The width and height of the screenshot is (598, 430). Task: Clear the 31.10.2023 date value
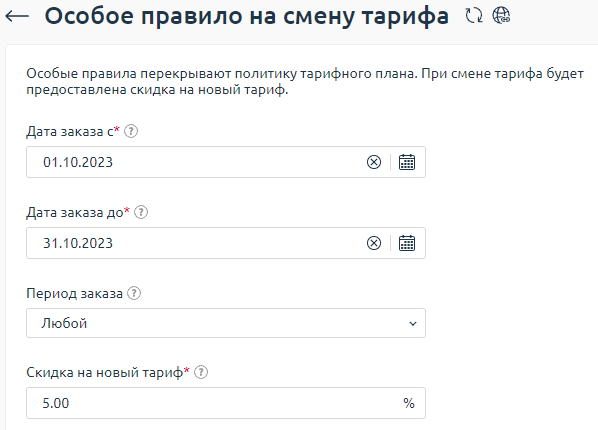click(374, 243)
